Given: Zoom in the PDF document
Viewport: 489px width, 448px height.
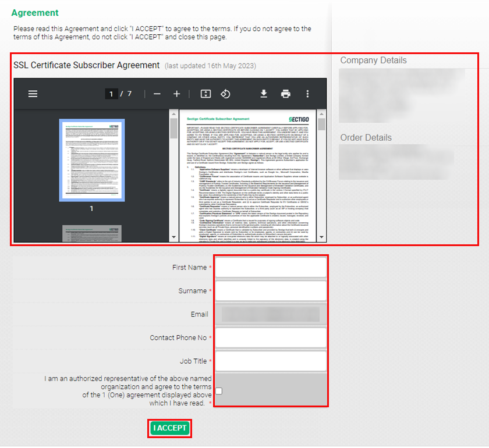Looking at the screenshot, I should coord(177,94).
